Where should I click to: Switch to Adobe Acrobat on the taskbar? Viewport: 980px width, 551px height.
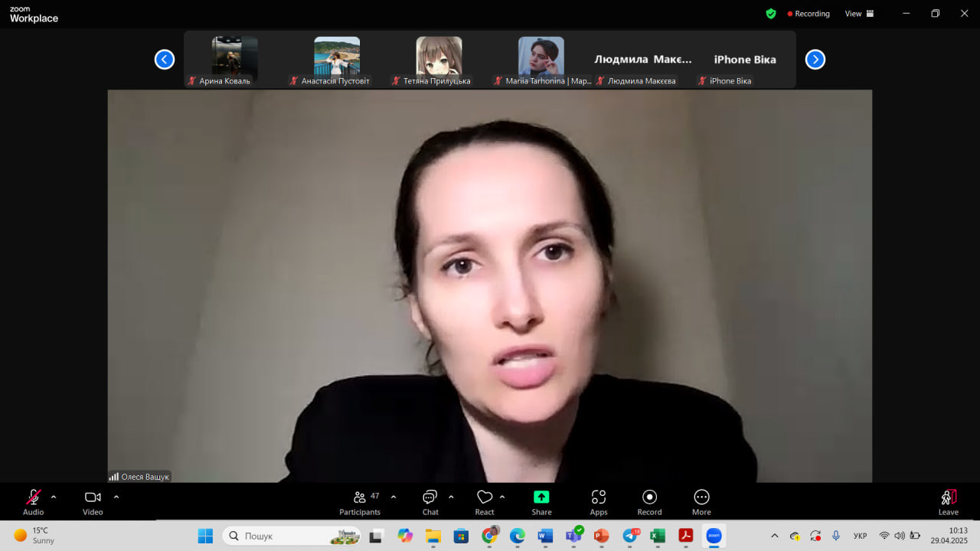(x=686, y=536)
